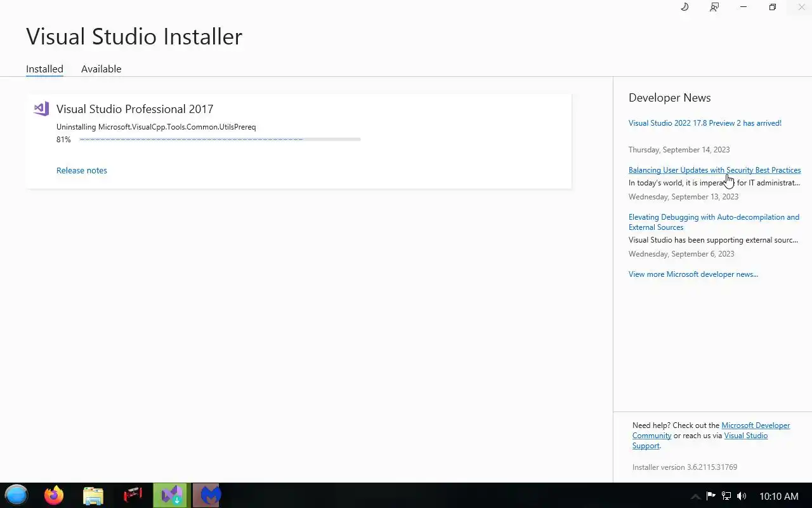
Task: Select Visual Studio Installer taskbar icon
Action: [x=171, y=495]
